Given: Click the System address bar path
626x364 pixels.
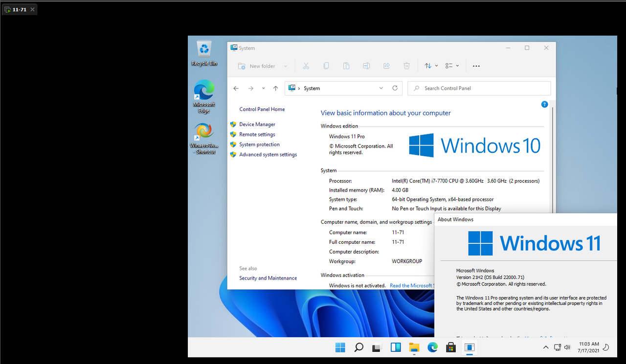Looking at the screenshot, I should 344,88.
